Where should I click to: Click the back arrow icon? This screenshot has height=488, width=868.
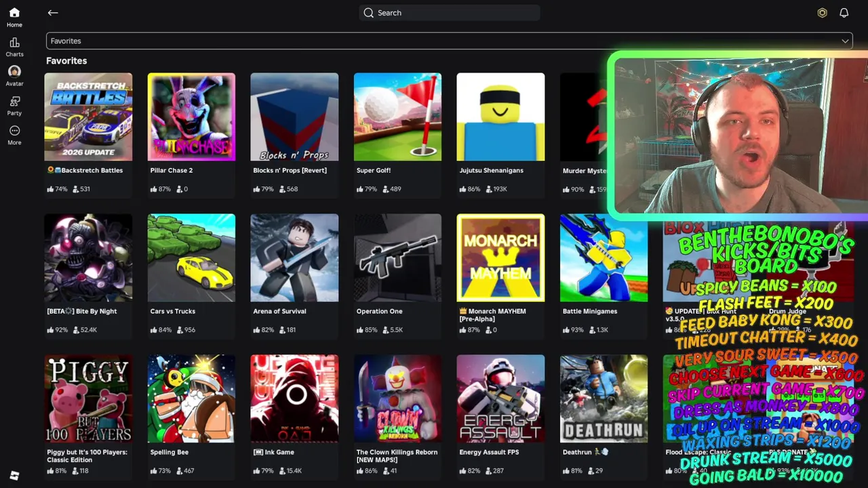pos(53,13)
